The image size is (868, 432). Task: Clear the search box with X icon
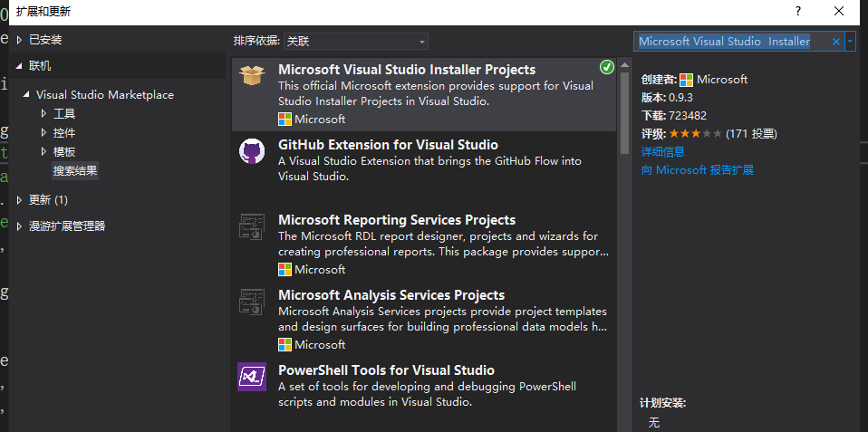(835, 42)
